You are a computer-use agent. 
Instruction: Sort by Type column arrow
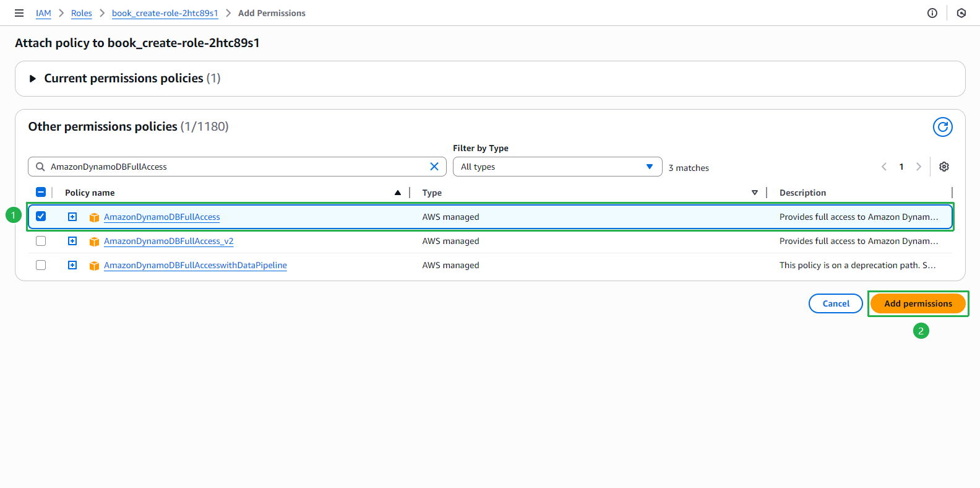coord(755,193)
